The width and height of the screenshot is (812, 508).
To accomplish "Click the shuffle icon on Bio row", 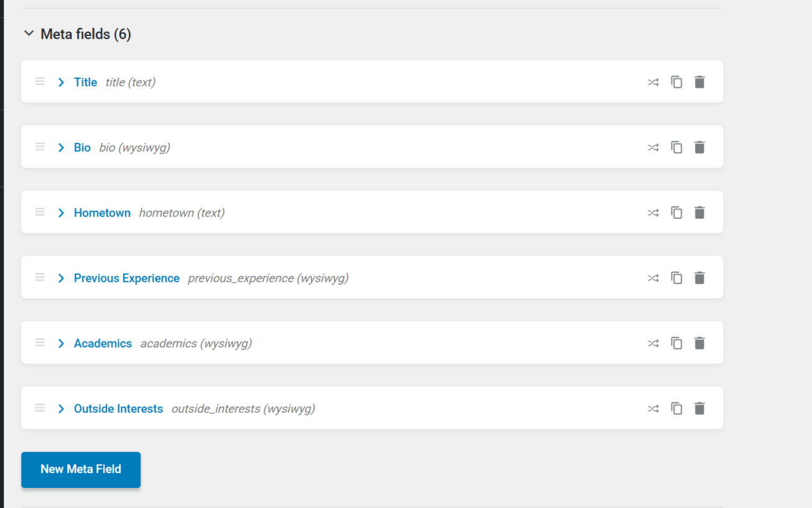I will [x=653, y=147].
